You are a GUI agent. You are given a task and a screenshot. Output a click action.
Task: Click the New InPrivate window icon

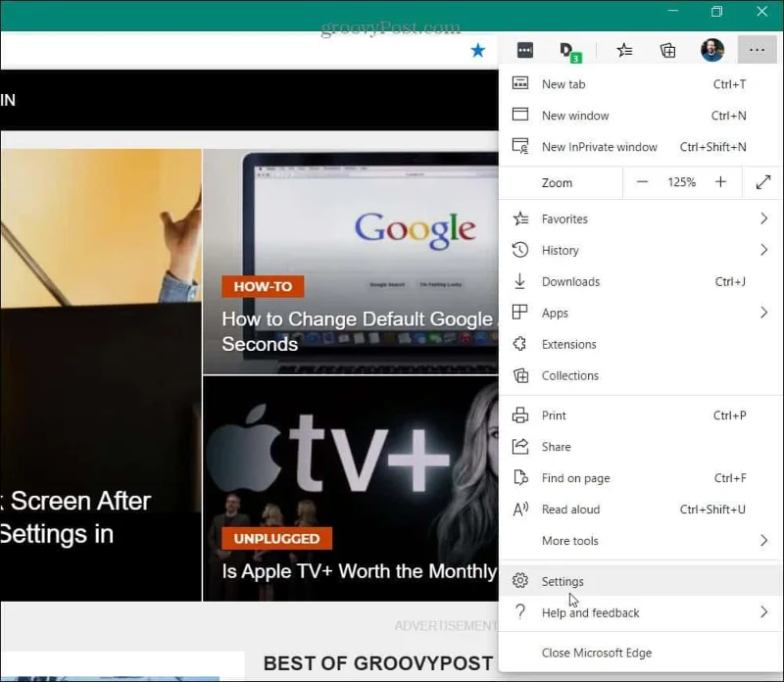click(x=520, y=146)
